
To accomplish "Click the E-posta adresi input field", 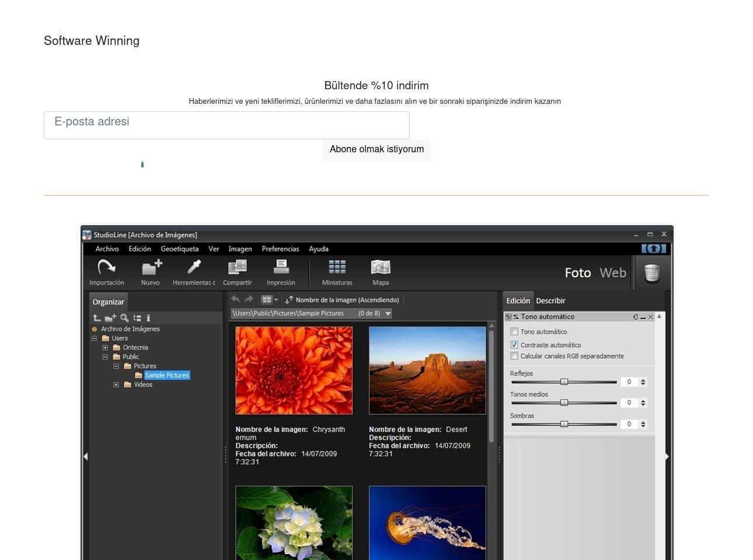I will (226, 125).
